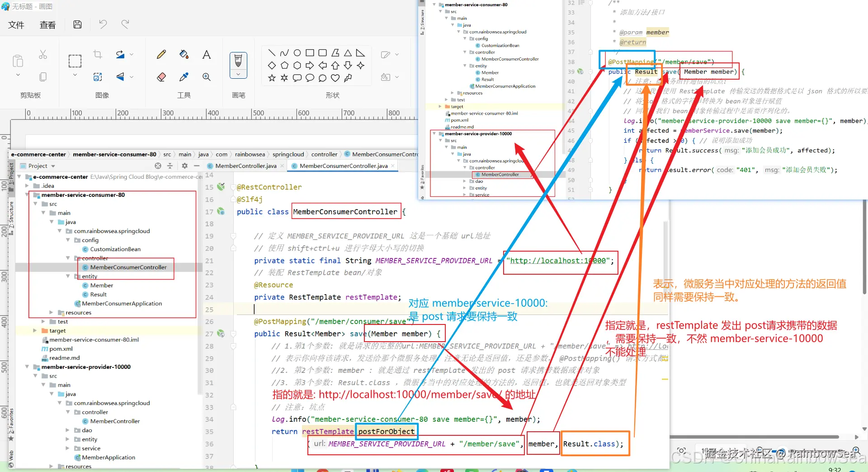Undo the last action in Paint
This screenshot has height=472, width=868.
click(x=103, y=24)
